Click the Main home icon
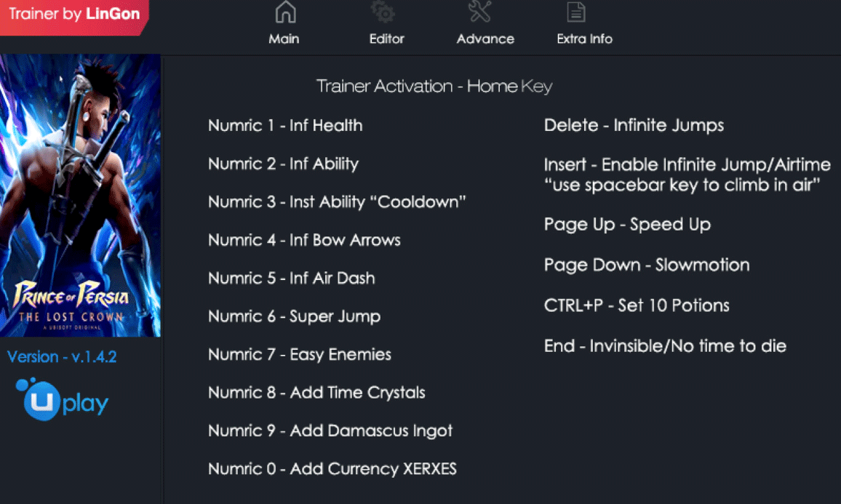The width and height of the screenshot is (841, 504). (285, 12)
